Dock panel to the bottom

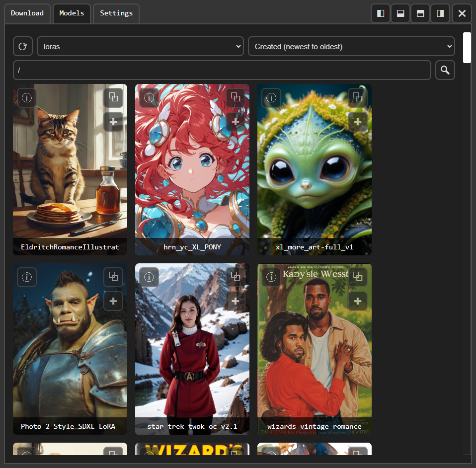pos(400,13)
